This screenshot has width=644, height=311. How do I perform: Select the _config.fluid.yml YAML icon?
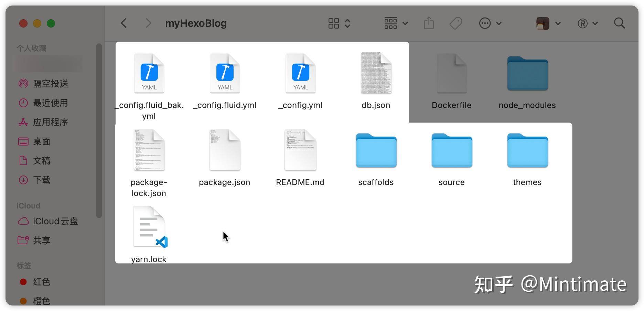pyautogui.click(x=225, y=73)
